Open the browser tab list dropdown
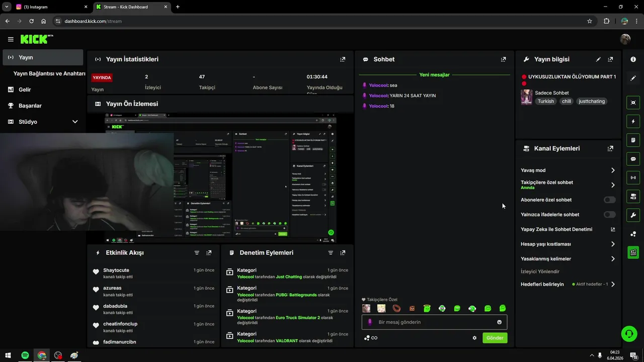The height and width of the screenshot is (362, 644). (x=7, y=7)
